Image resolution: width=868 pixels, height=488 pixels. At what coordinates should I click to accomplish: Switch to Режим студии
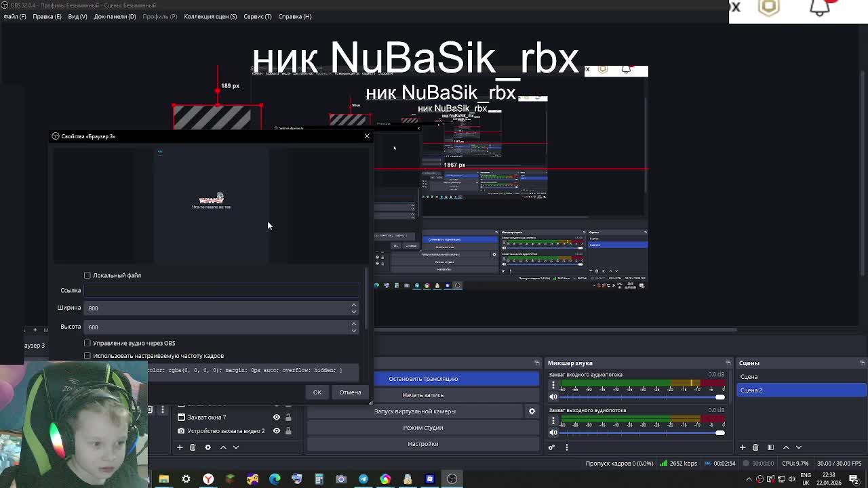point(423,428)
